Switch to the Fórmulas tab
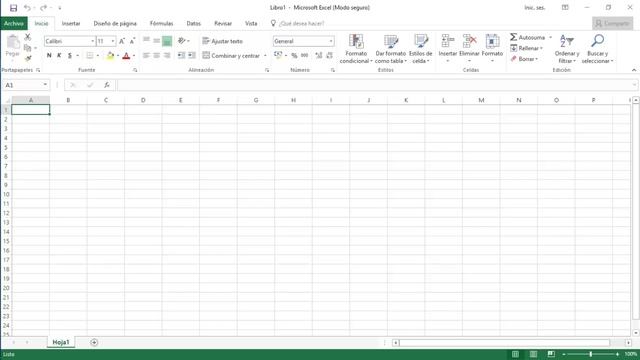This screenshot has width=640, height=360. [162, 24]
